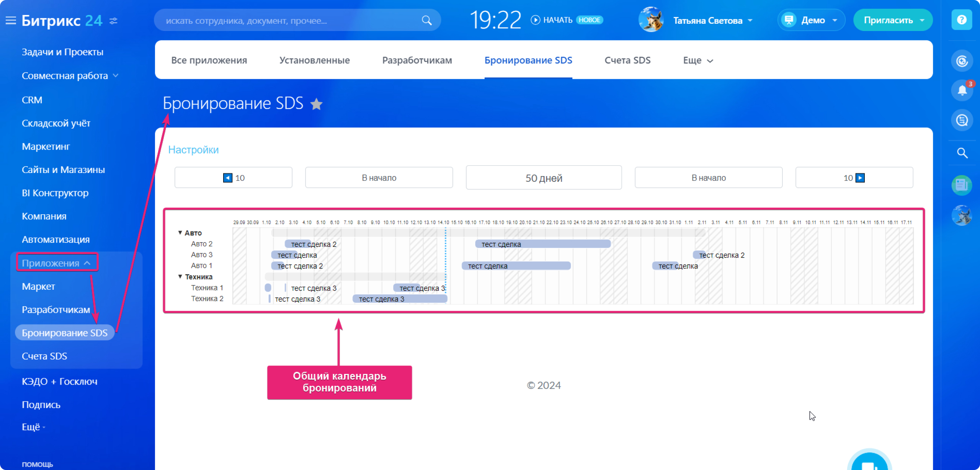Switch to the Счета SDS tab
This screenshot has height=470, width=980.
pyautogui.click(x=627, y=60)
